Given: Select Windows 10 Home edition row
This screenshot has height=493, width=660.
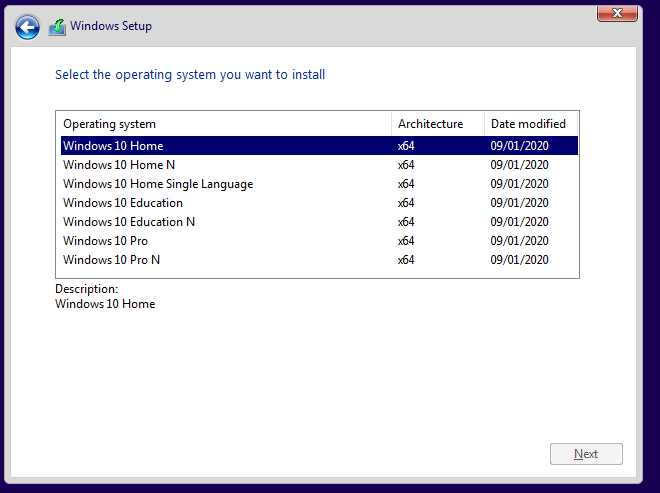Looking at the screenshot, I should pos(319,146).
